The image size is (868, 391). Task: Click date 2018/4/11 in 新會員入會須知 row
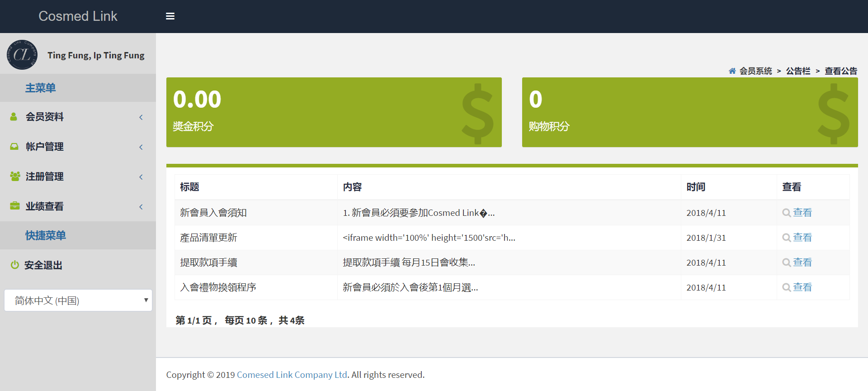706,213
